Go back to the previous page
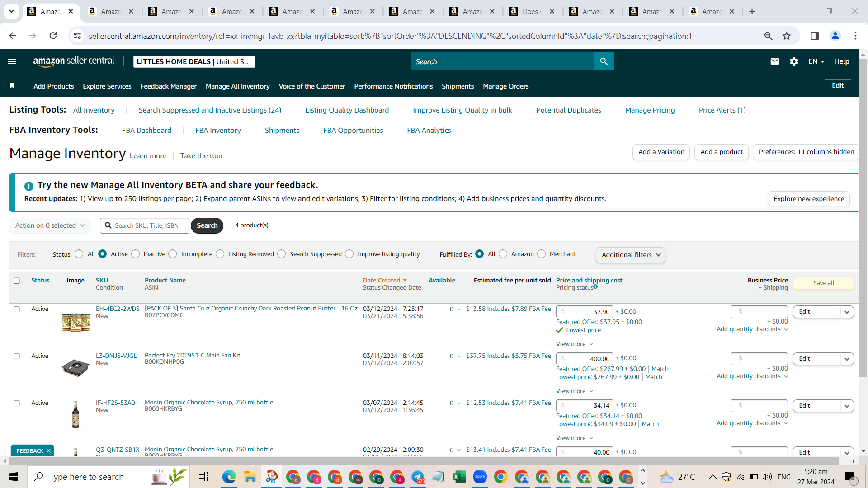 coord(13,36)
